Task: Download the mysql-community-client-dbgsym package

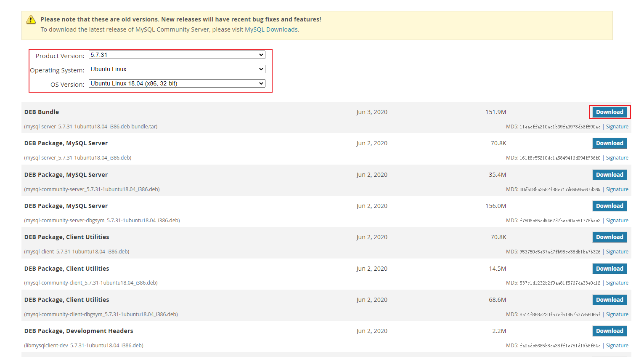Action: (x=610, y=300)
